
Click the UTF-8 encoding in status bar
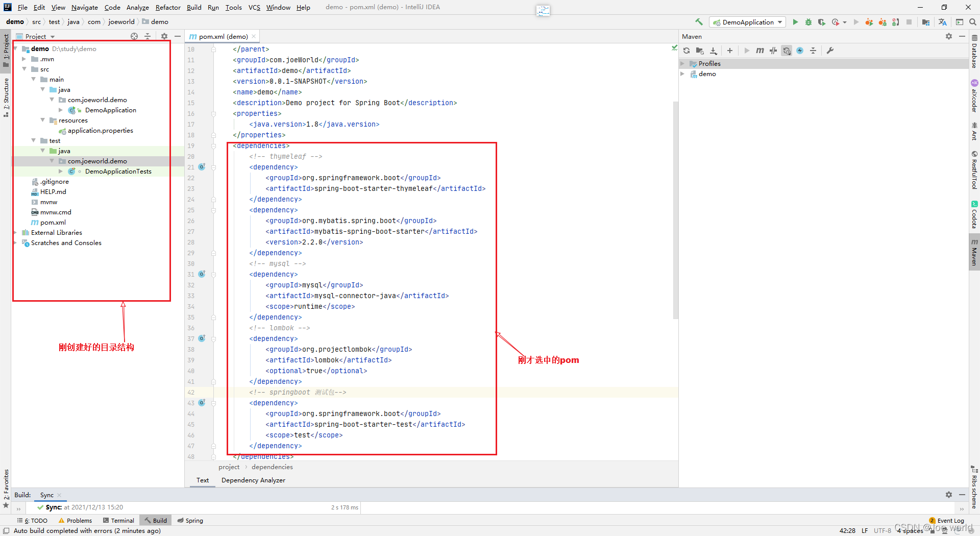(x=882, y=530)
